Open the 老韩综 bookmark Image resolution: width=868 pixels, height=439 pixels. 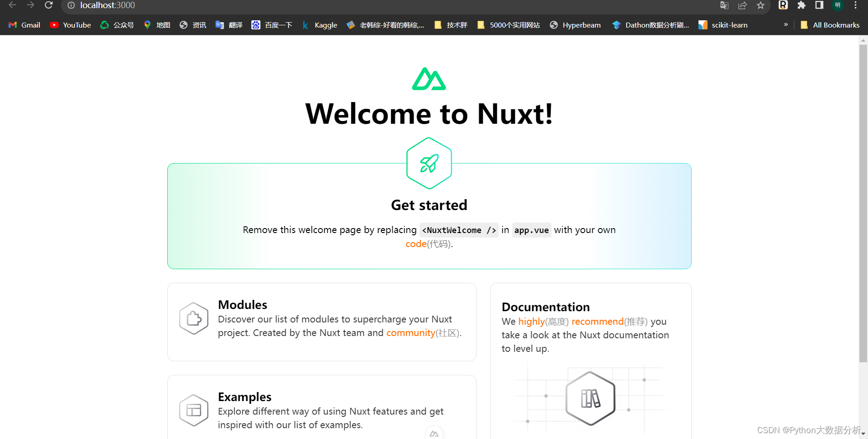[386, 25]
